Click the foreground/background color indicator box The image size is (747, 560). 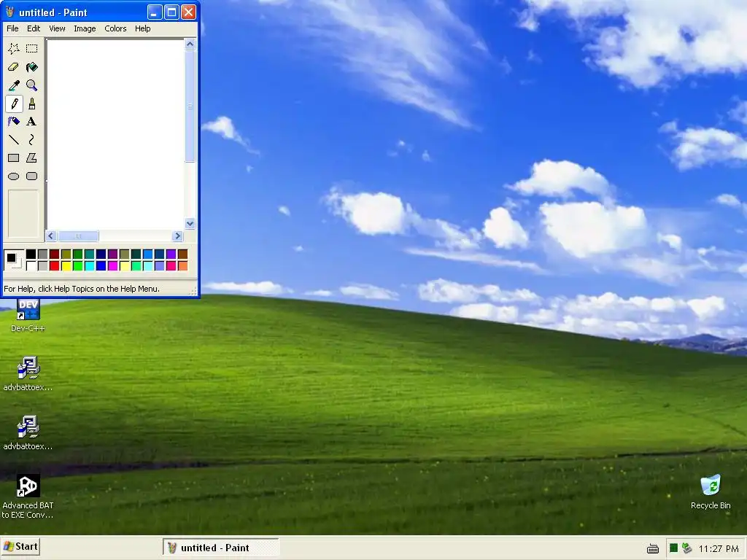pos(14,260)
